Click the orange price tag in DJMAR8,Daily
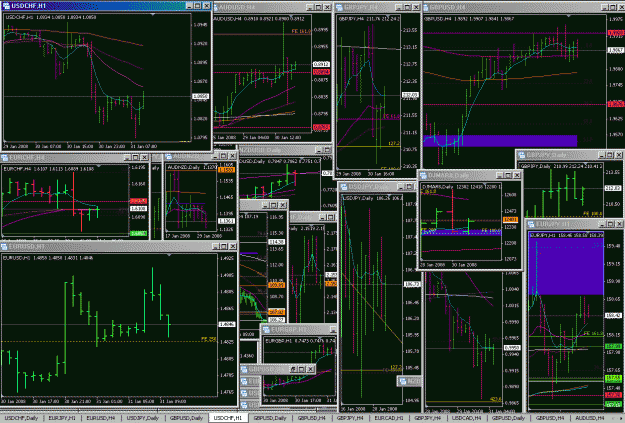The height and width of the screenshot is (423, 625). click(510, 220)
